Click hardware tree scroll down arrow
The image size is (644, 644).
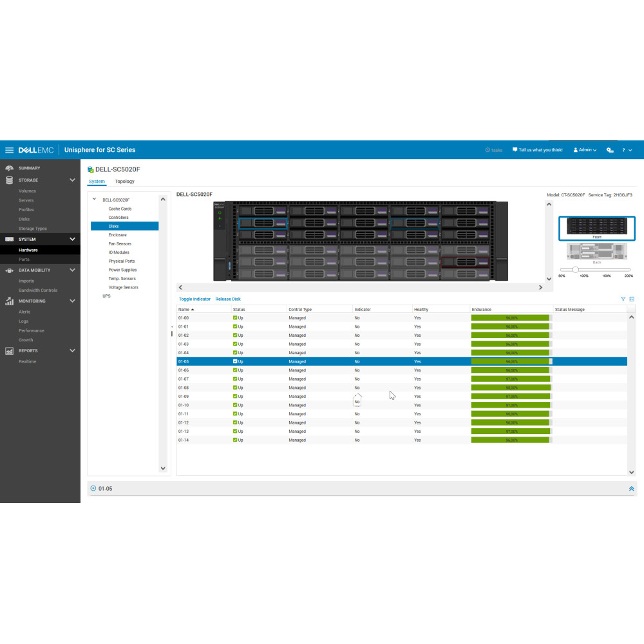(163, 468)
